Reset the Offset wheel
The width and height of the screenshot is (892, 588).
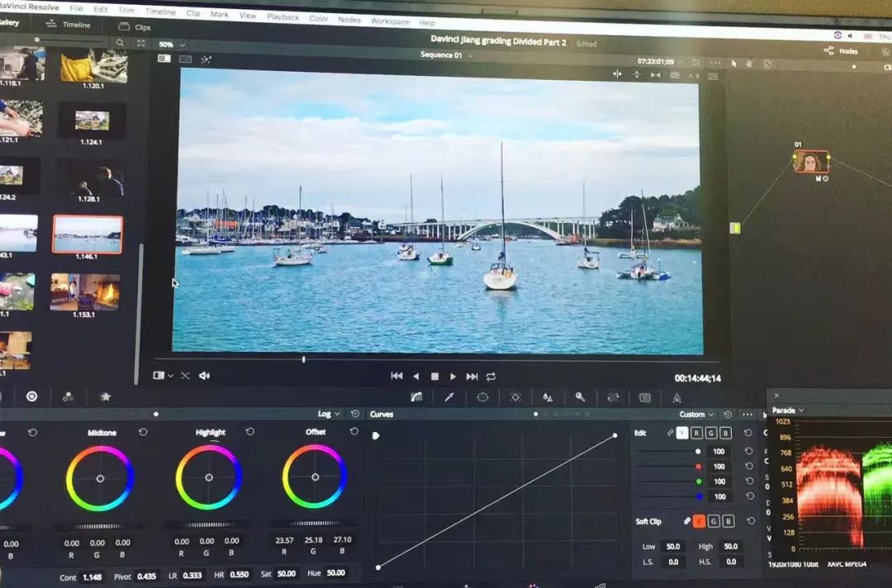353,431
